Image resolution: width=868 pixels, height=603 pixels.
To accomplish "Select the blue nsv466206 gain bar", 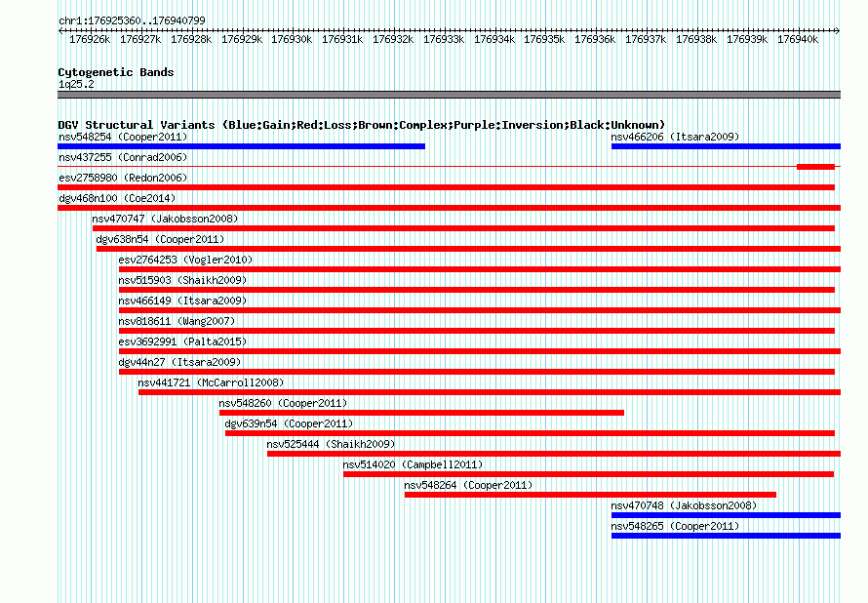I will coord(726,146).
